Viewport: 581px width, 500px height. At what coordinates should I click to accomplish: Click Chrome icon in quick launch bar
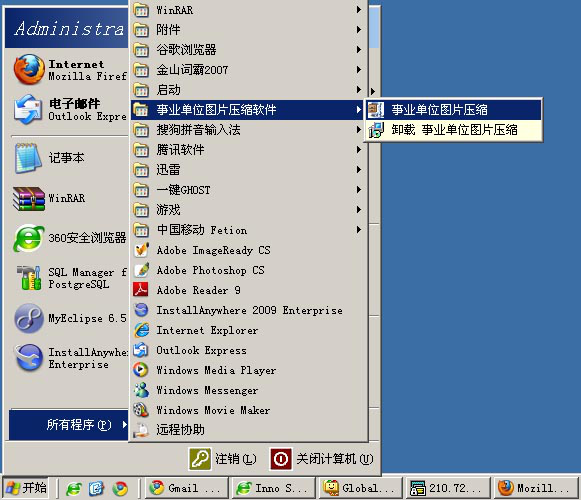tap(120, 489)
